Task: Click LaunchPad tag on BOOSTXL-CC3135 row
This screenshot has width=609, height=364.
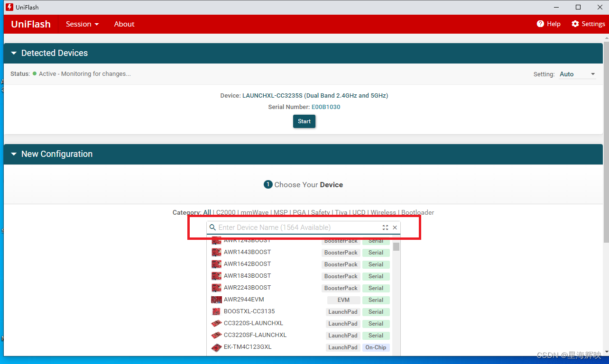Action: click(x=343, y=312)
